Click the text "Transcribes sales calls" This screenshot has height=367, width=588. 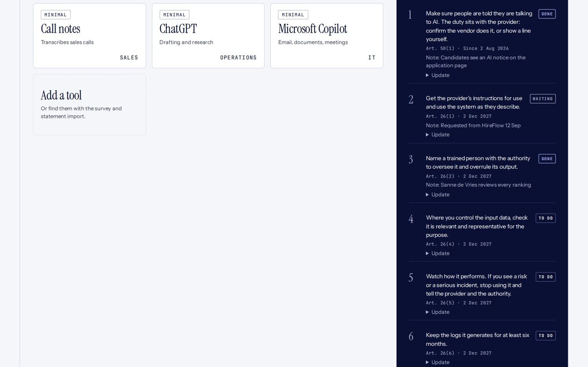coord(67,42)
